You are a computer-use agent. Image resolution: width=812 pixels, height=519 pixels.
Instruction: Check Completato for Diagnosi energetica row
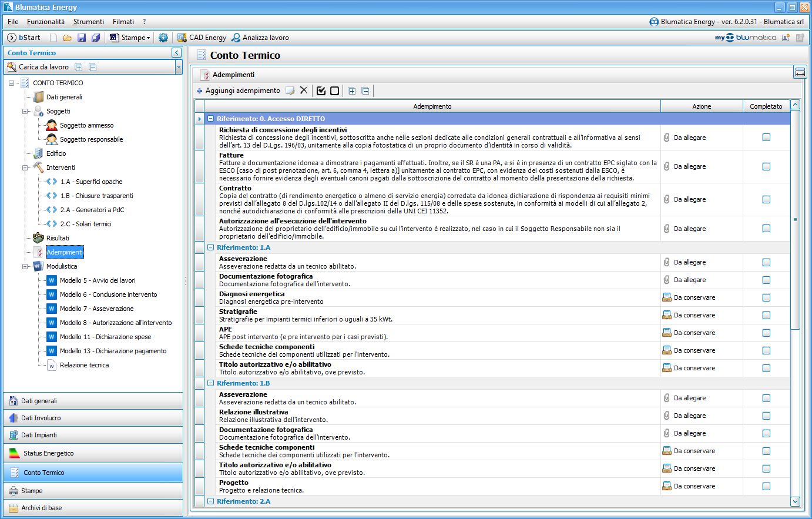click(x=766, y=297)
